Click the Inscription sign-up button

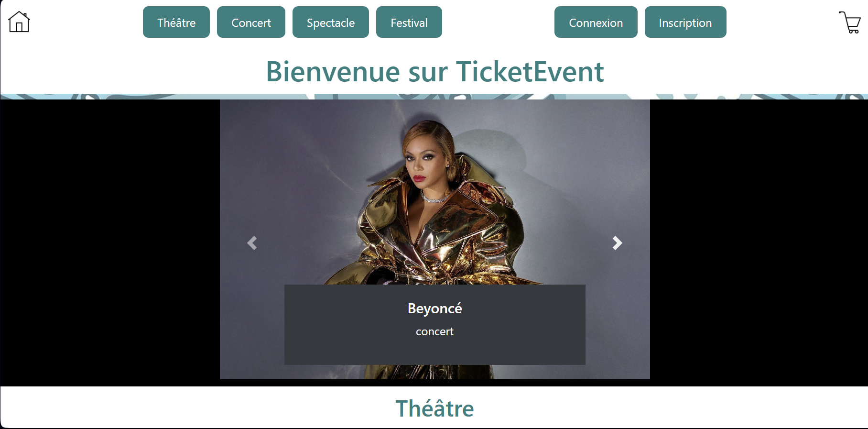click(x=685, y=22)
